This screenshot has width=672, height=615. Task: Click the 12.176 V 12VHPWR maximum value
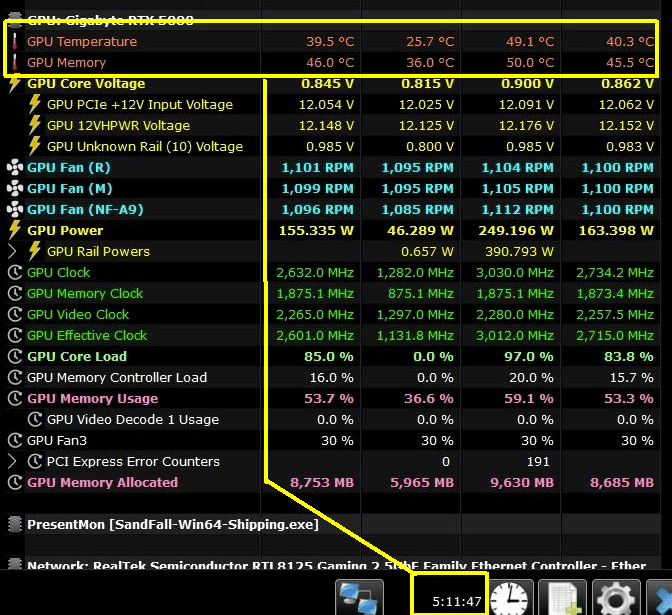click(x=526, y=126)
